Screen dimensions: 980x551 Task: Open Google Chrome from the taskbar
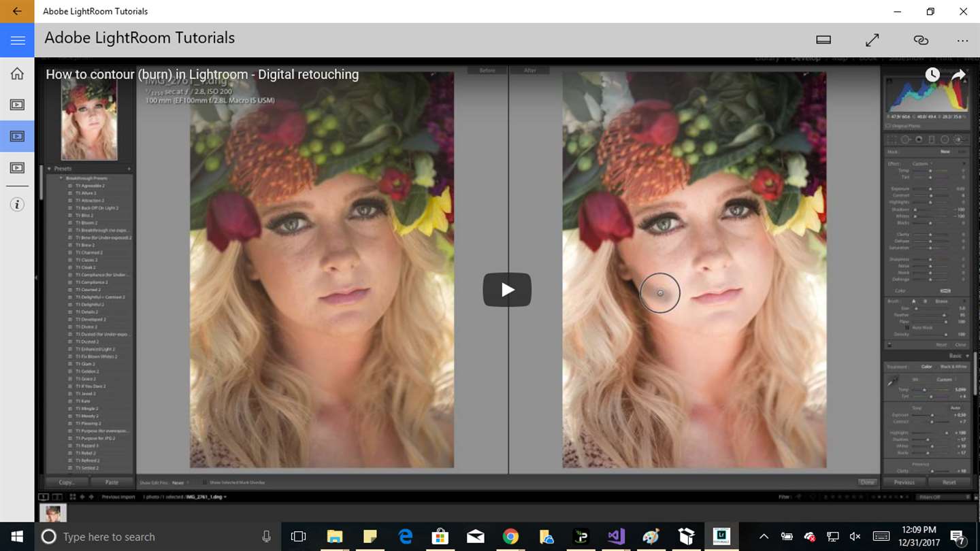pyautogui.click(x=510, y=537)
